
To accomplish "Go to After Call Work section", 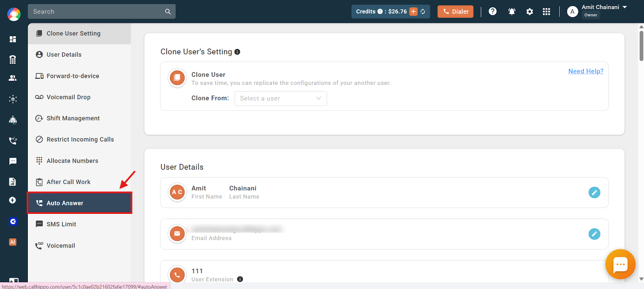I will pos(79,182).
